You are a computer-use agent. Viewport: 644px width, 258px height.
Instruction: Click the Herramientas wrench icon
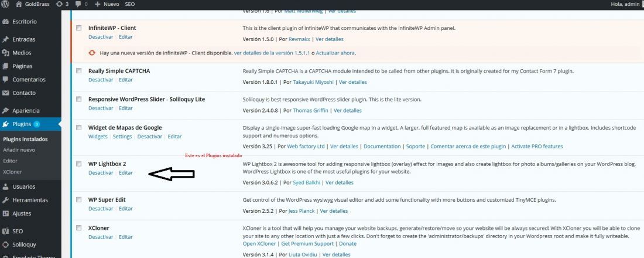6,200
